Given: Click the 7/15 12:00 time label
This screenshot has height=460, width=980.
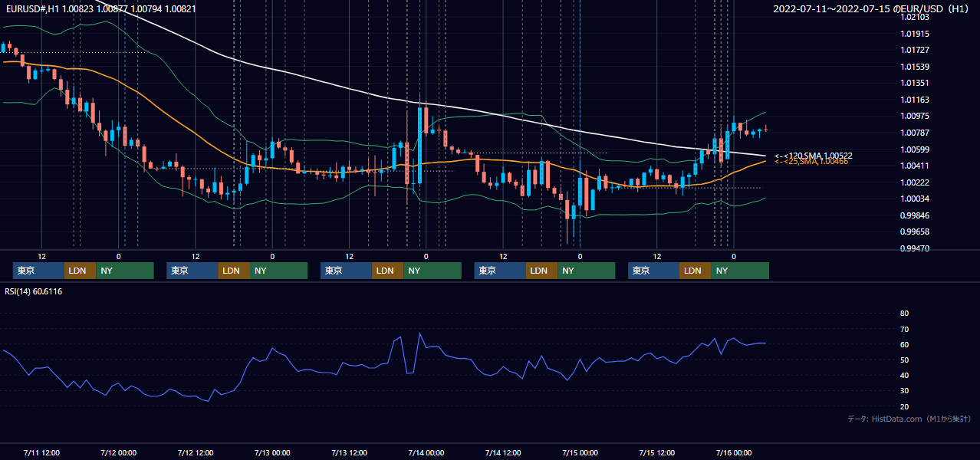Looking at the screenshot, I should click(656, 452).
